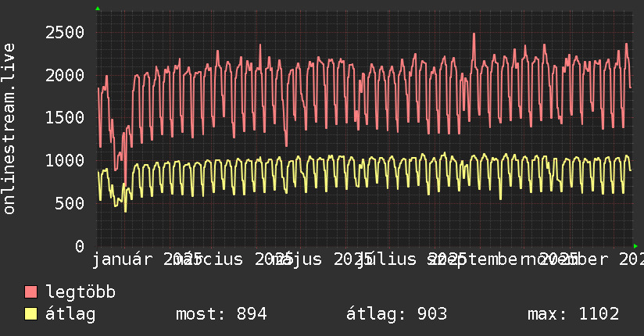Click the 1500 y-axis label
The height and width of the screenshot is (336, 644).
point(65,118)
